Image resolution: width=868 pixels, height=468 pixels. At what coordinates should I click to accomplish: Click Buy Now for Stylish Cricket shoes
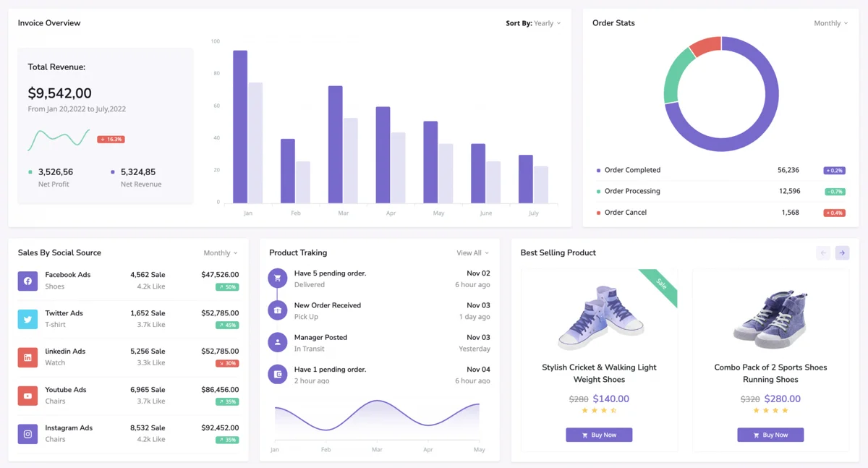[599, 435]
